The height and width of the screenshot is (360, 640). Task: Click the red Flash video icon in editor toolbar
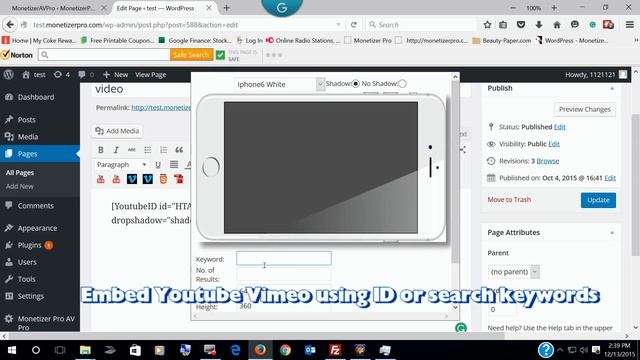178,179
